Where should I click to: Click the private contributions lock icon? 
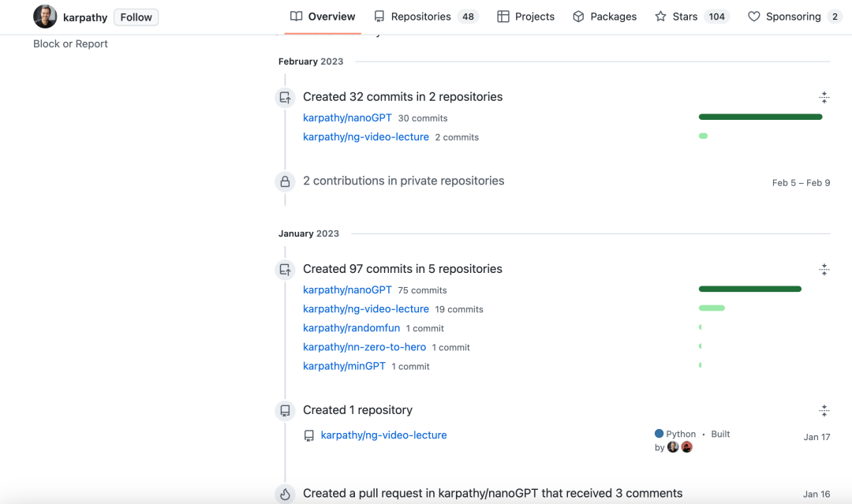285,182
